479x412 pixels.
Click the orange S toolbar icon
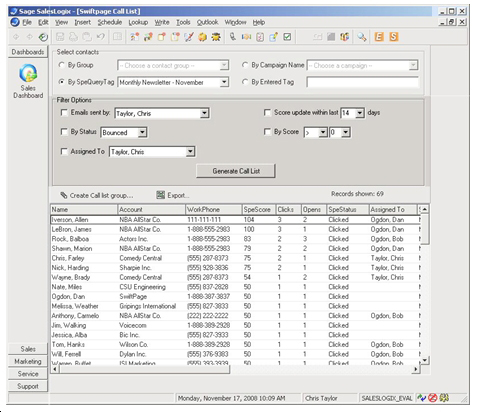click(x=394, y=37)
